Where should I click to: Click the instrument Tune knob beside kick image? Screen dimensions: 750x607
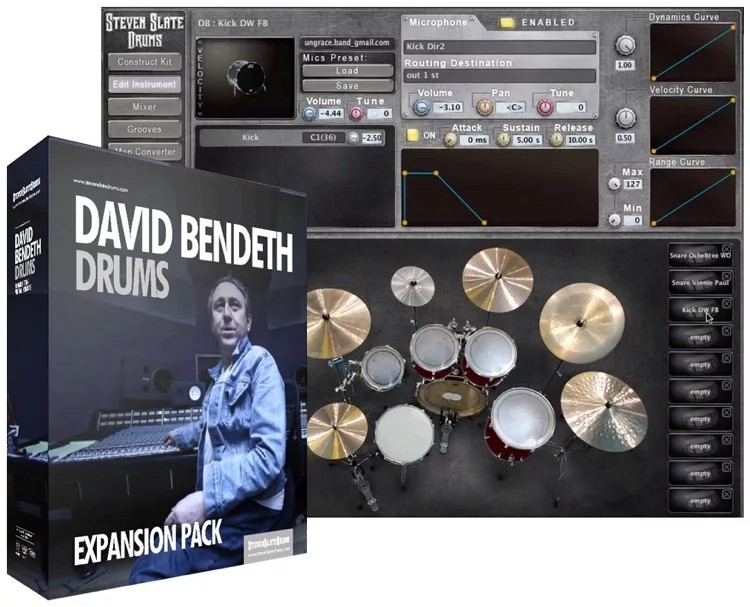356,114
